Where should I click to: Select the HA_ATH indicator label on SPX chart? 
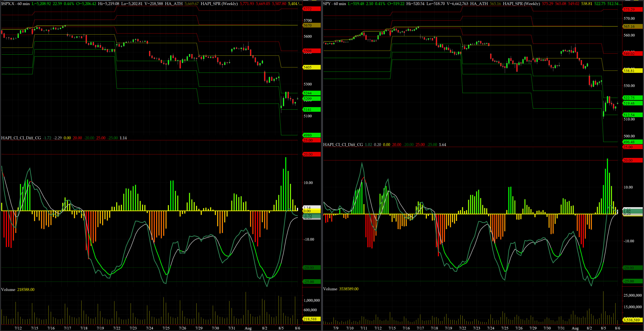(x=174, y=4)
